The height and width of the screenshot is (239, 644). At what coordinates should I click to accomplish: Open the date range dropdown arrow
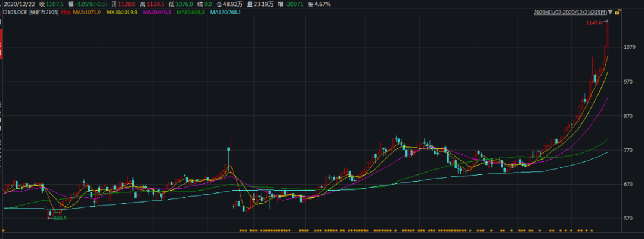click(610, 12)
